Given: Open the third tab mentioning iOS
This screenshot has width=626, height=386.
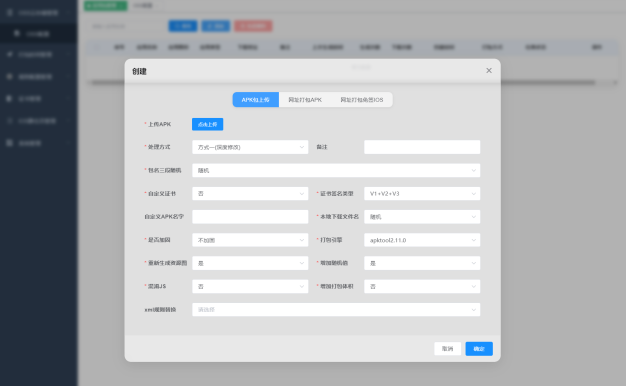Looking at the screenshot, I should [x=362, y=100].
